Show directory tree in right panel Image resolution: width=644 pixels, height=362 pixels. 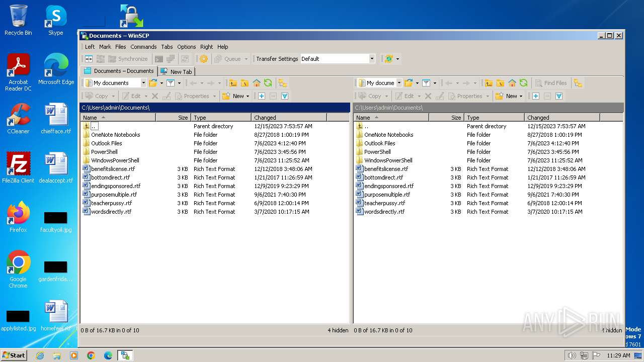[x=578, y=83]
